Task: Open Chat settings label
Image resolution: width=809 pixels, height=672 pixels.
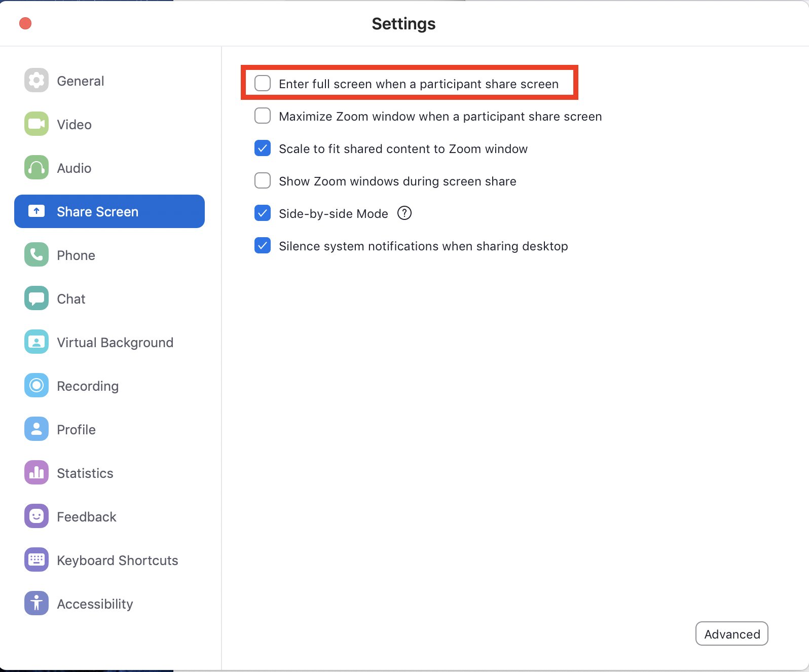Action: pos(71,299)
